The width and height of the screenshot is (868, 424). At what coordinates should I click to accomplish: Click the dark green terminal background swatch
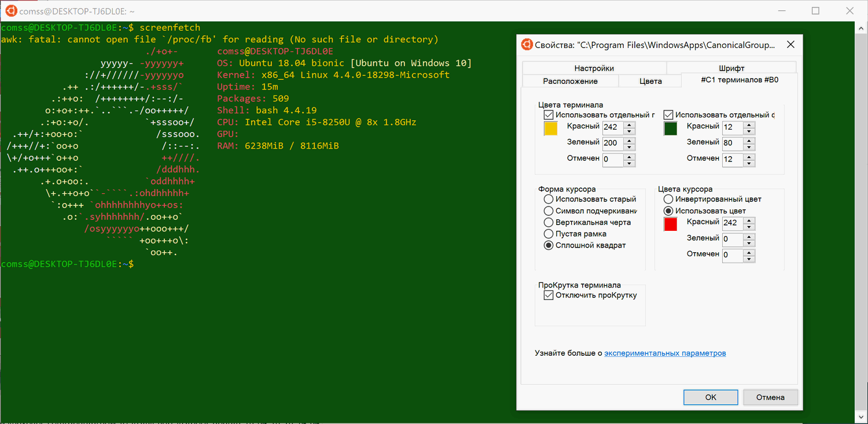(670, 128)
